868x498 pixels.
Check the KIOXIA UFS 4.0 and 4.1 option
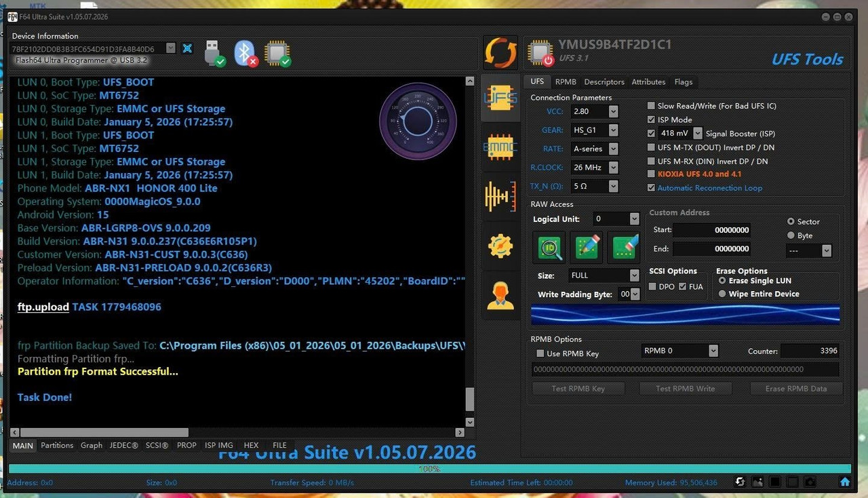tap(651, 174)
